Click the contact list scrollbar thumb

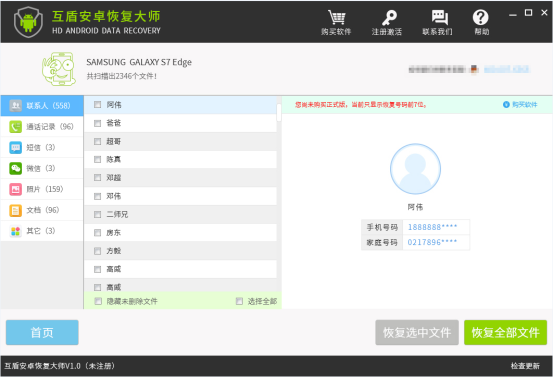(279, 112)
